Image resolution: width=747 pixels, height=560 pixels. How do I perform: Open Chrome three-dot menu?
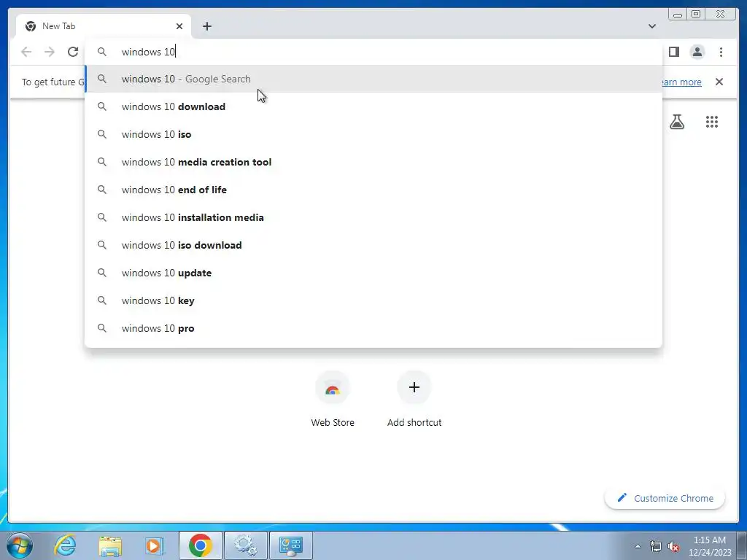pos(721,52)
